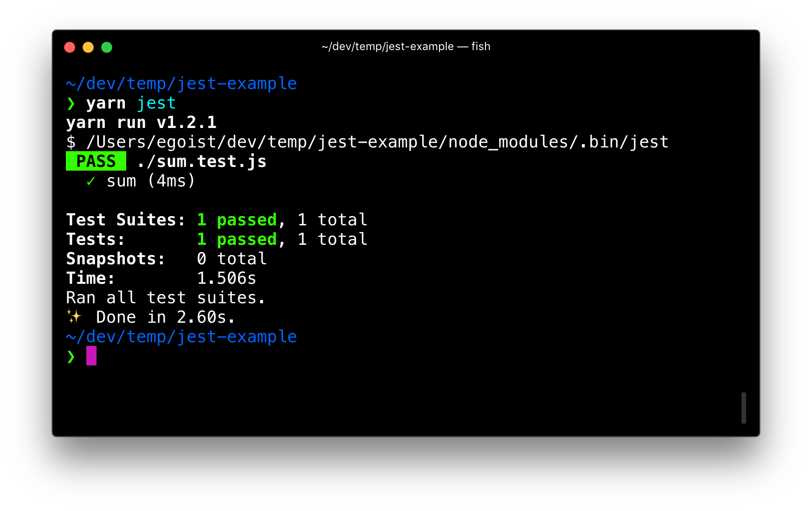The height and width of the screenshot is (511, 812).
Task: Click "1 passed" in the Tests row
Action: (x=237, y=240)
